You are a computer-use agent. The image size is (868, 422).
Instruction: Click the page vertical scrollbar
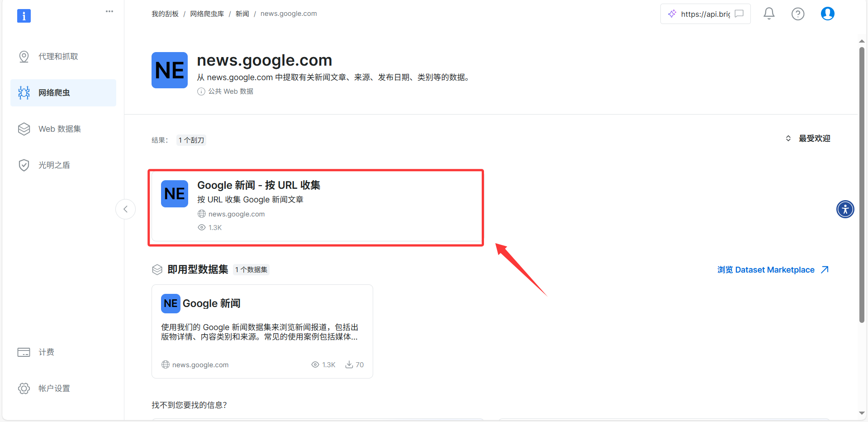coord(862,185)
